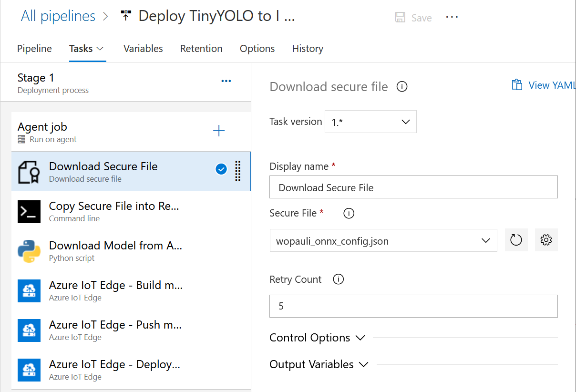This screenshot has width=576, height=392.
Task: Show info for Download secure file heading
Action: (x=402, y=87)
